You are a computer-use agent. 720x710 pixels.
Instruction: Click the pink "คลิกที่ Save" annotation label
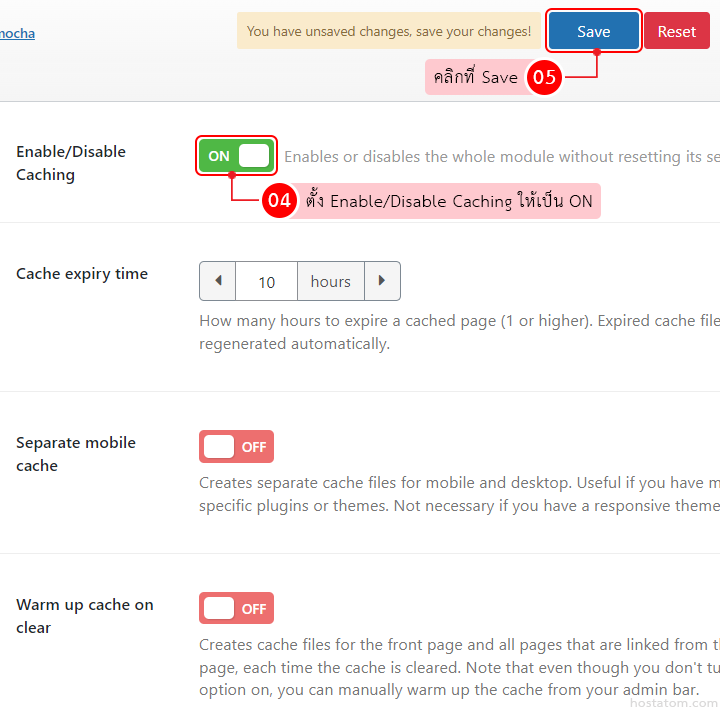pyautogui.click(x=475, y=77)
